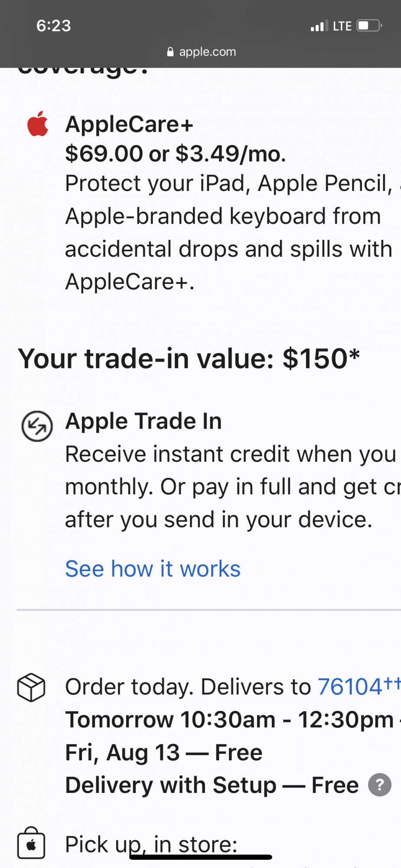401x868 pixels.
Task: Tap the red AppleCare+ apple logo
Action: (38, 124)
